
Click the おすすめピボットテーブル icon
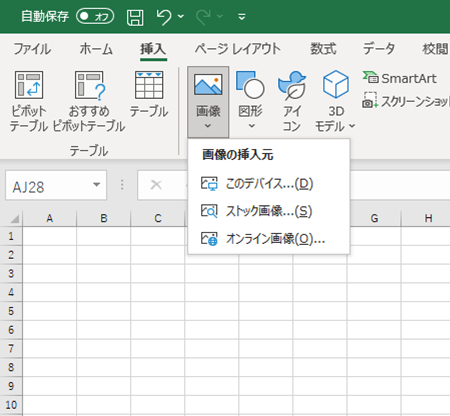(x=90, y=85)
